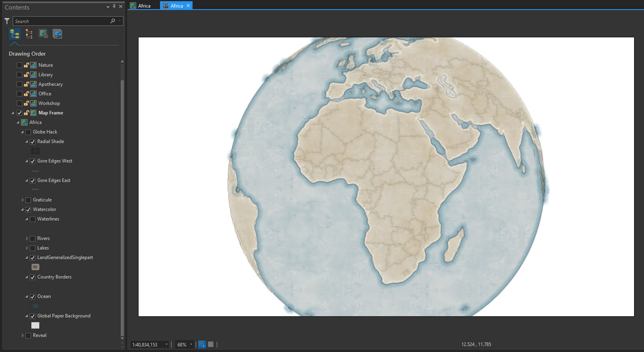The width and height of the screenshot is (644, 352).
Task: Click the lock icon of Library element
Action: point(27,75)
